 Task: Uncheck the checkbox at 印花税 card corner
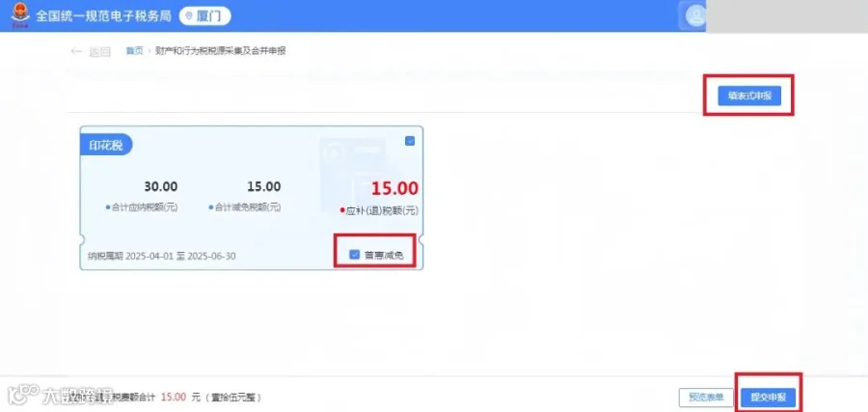tap(410, 141)
